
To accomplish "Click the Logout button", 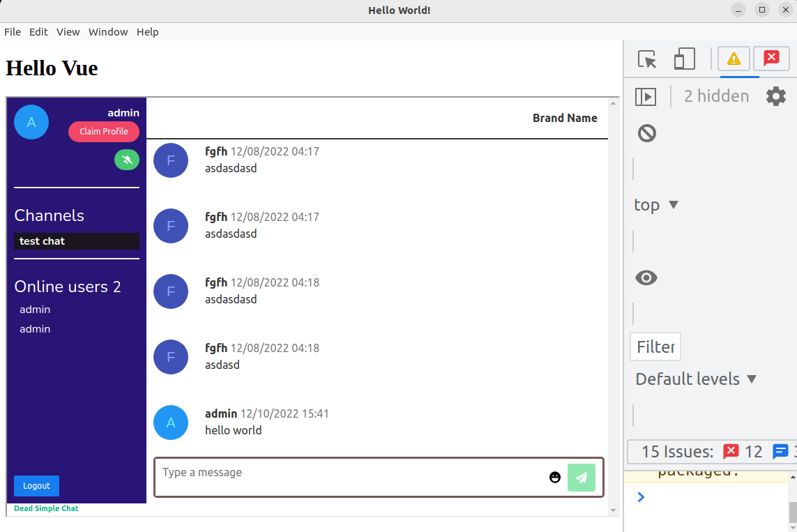I will (x=36, y=486).
